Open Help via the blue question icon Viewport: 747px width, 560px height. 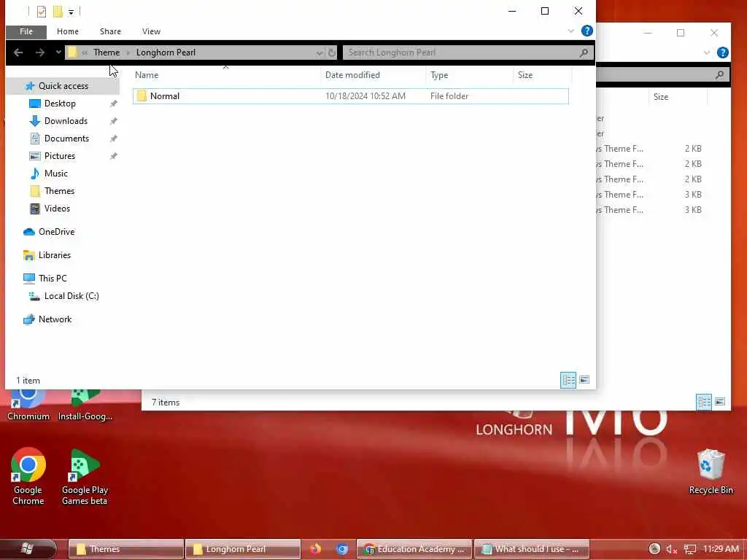[x=587, y=31]
